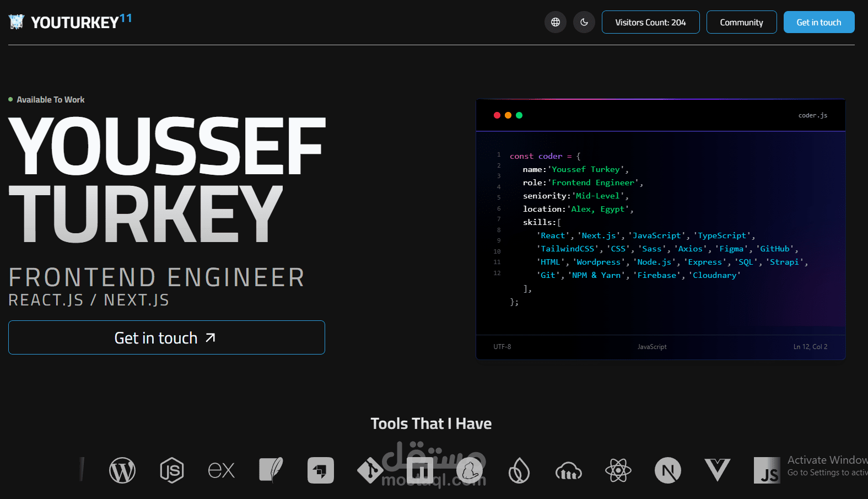868x499 pixels.
Task: Click 'Cloudnary' in the skills code
Action: click(714, 275)
